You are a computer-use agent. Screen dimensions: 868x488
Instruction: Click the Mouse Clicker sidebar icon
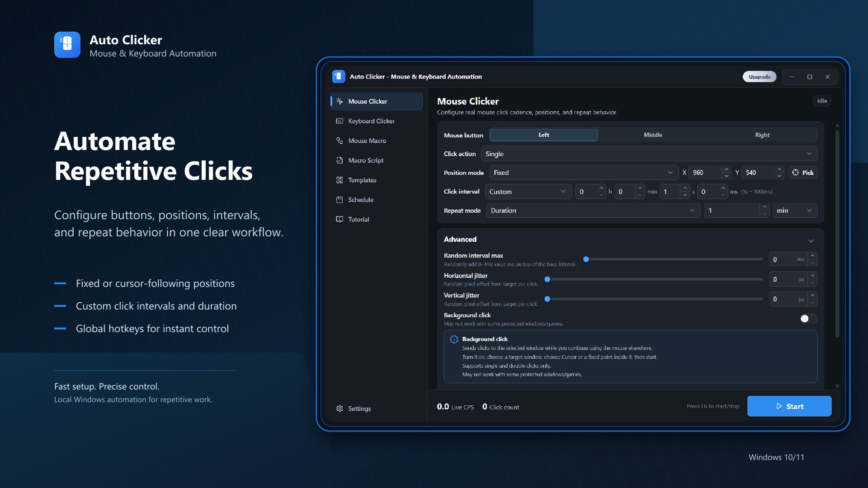pos(340,101)
